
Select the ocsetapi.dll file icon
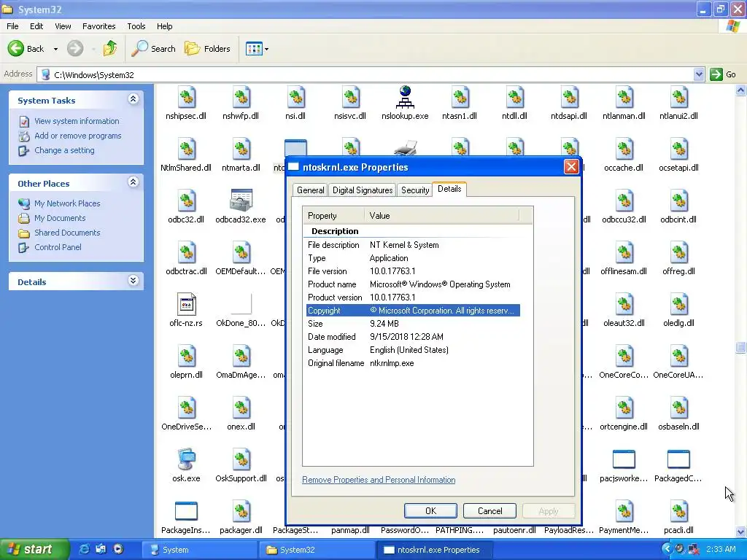tap(678, 149)
